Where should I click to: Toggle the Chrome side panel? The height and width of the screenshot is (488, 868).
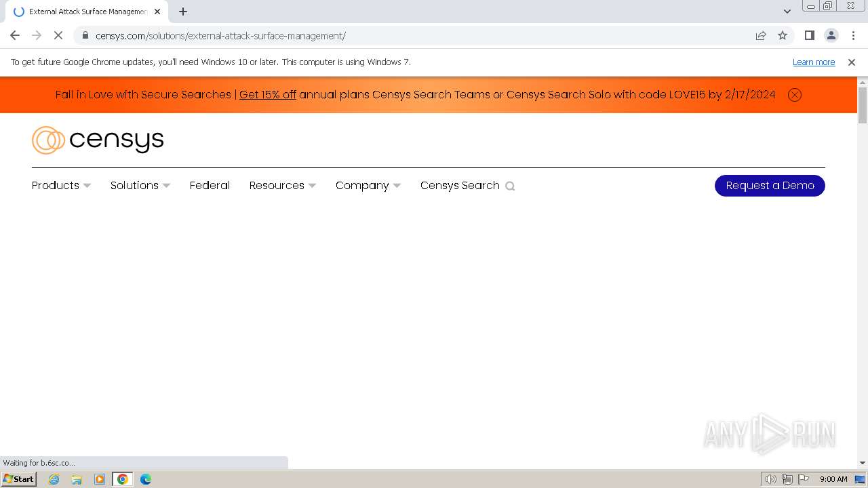809,35
